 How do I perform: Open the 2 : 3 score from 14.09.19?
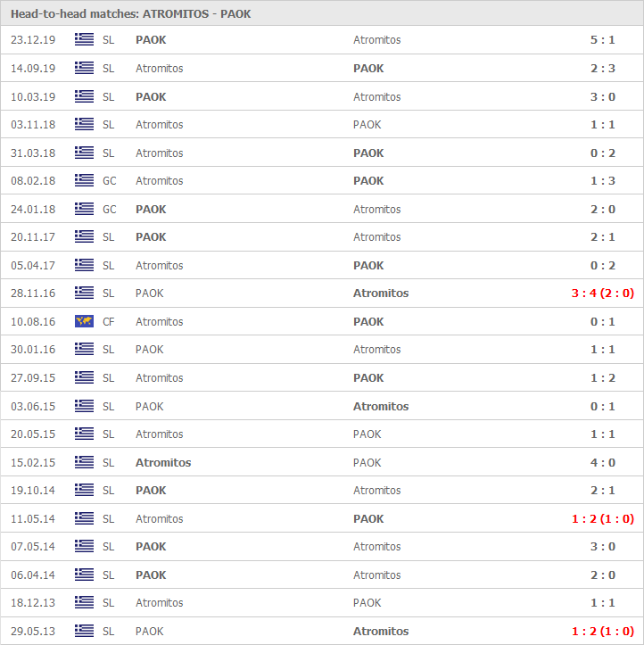[x=602, y=69]
